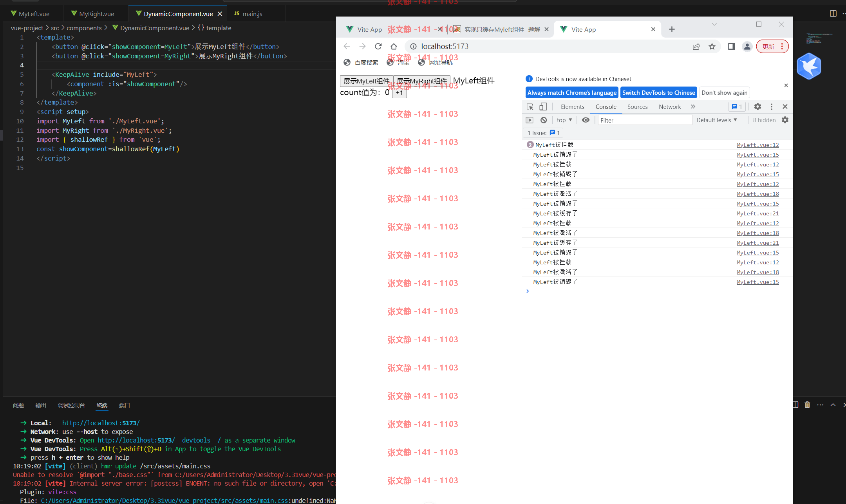Open the JavaScript context top dropdown
The image size is (846, 504).
564,120
